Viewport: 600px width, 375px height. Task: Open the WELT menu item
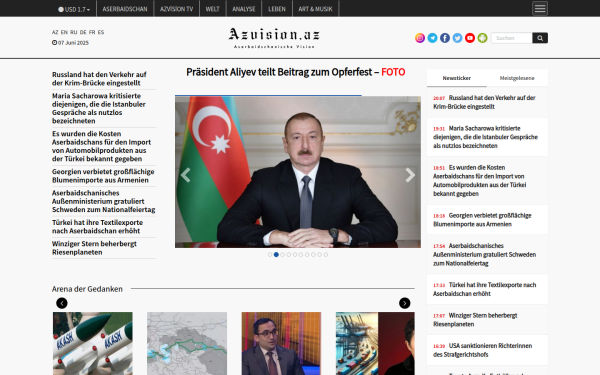[212, 9]
